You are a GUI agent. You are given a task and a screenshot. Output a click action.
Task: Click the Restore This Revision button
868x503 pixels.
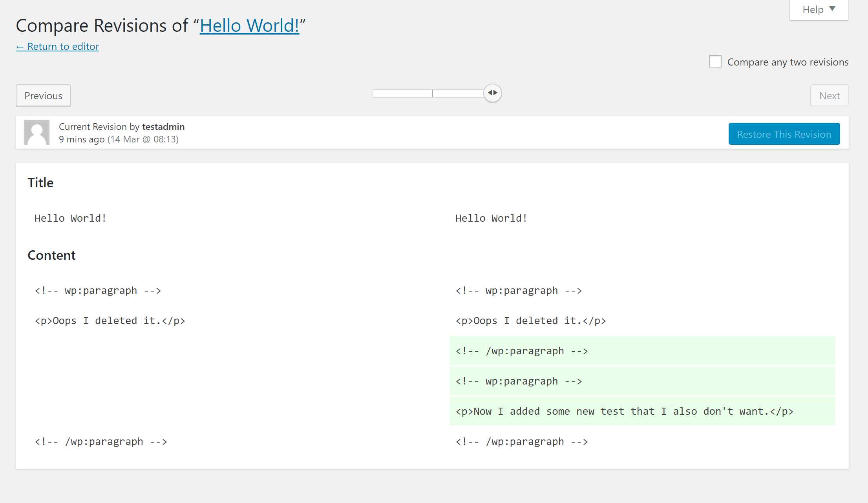[x=784, y=133]
